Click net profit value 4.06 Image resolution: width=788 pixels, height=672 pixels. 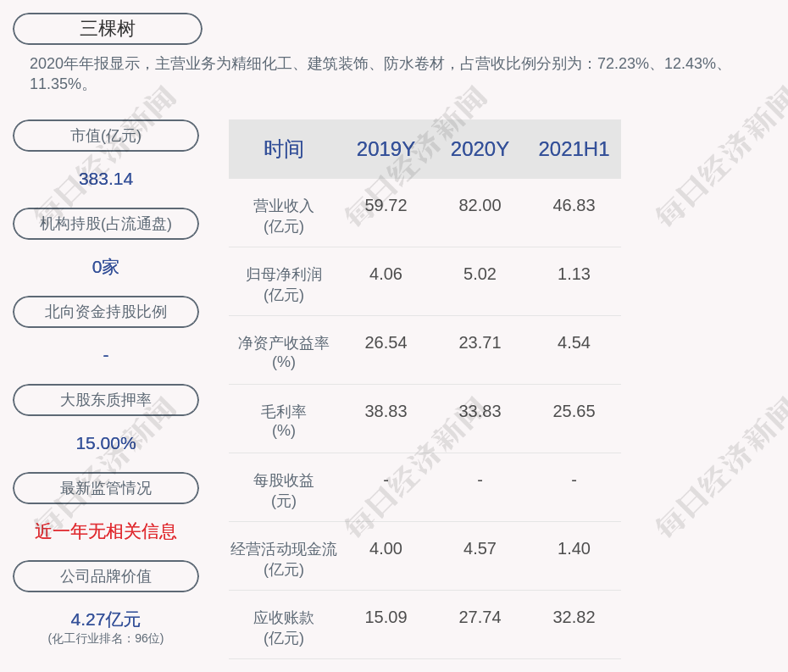point(386,274)
